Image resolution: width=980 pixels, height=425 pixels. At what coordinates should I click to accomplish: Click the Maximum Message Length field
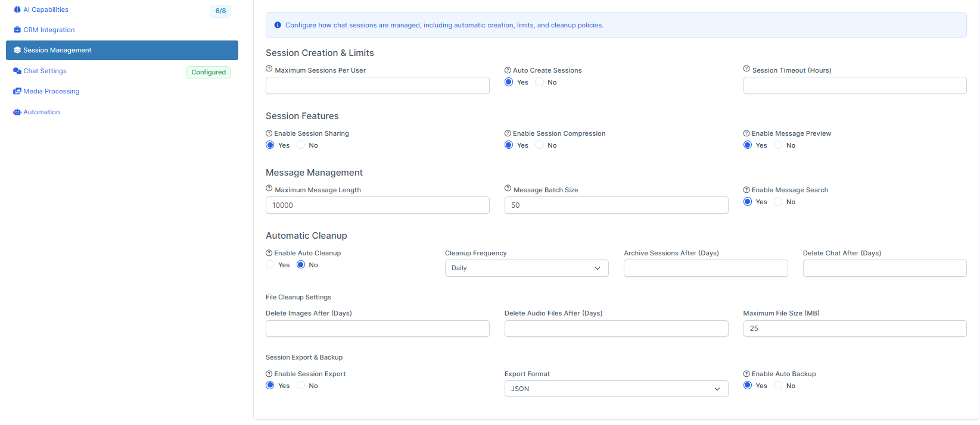tap(377, 205)
